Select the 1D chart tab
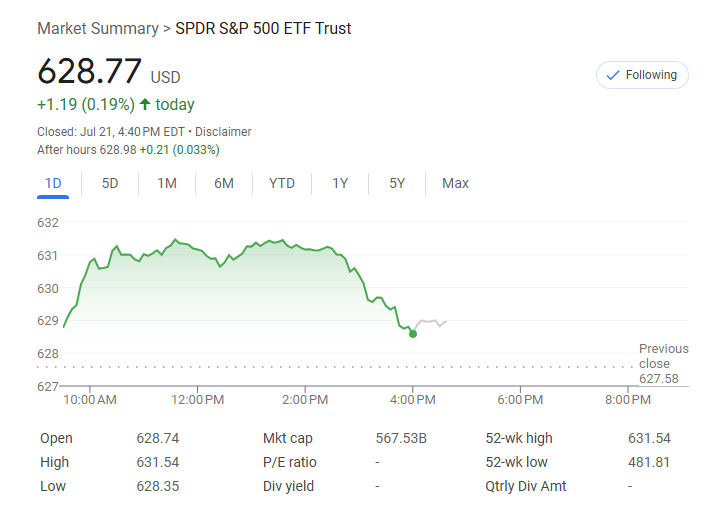717x509 pixels. pyautogui.click(x=53, y=183)
